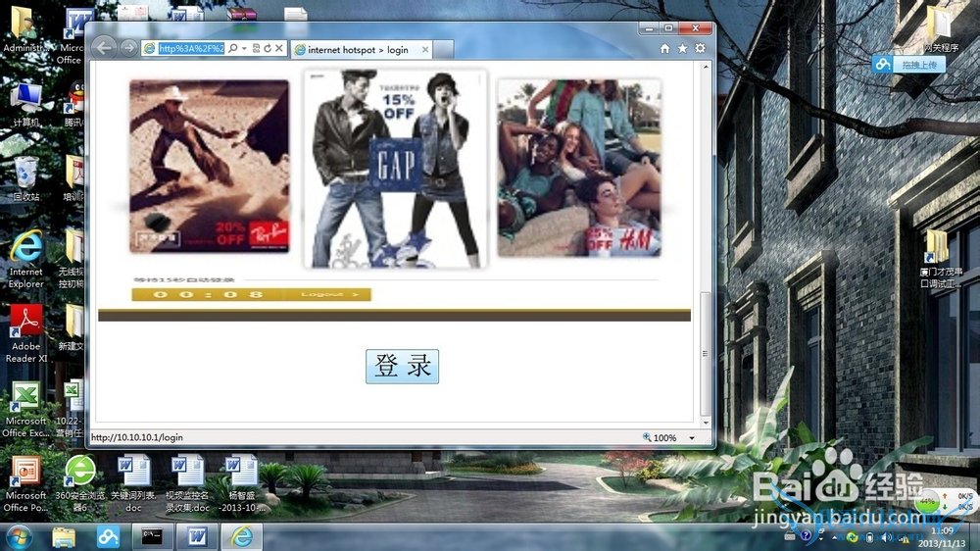Open the Windows Start menu orb
Viewport: 980px width, 551px height.
tap(18, 536)
